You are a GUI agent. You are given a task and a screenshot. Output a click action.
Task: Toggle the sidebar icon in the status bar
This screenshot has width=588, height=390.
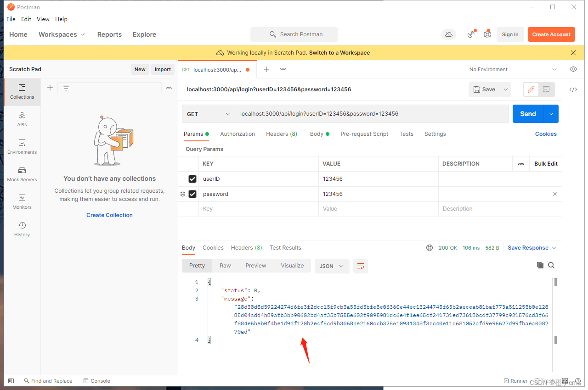pyautogui.click(x=11, y=381)
